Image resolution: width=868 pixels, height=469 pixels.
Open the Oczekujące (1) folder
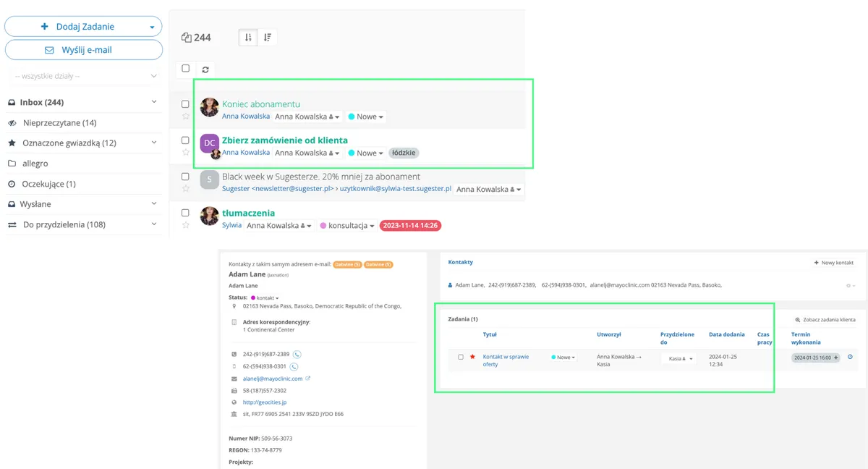point(49,184)
